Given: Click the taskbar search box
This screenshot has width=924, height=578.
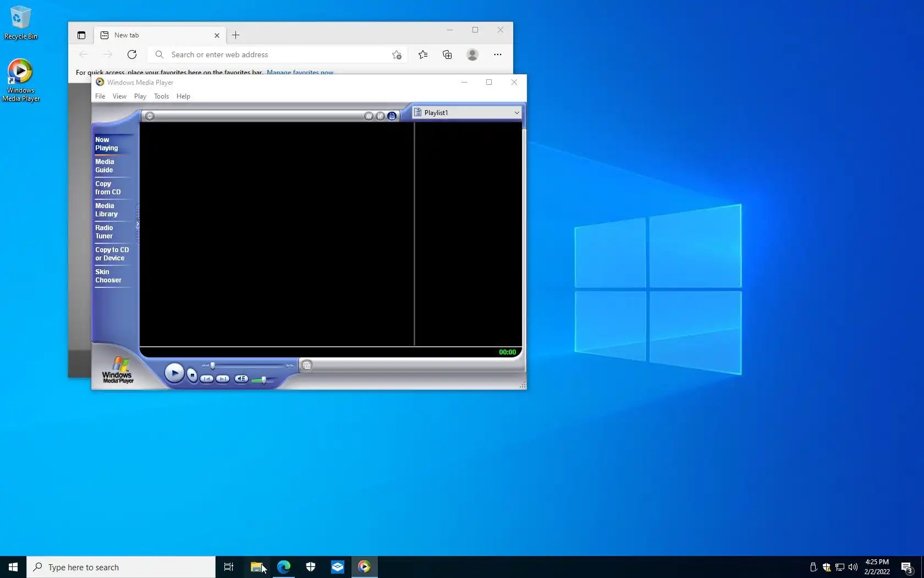Looking at the screenshot, I should [121, 567].
